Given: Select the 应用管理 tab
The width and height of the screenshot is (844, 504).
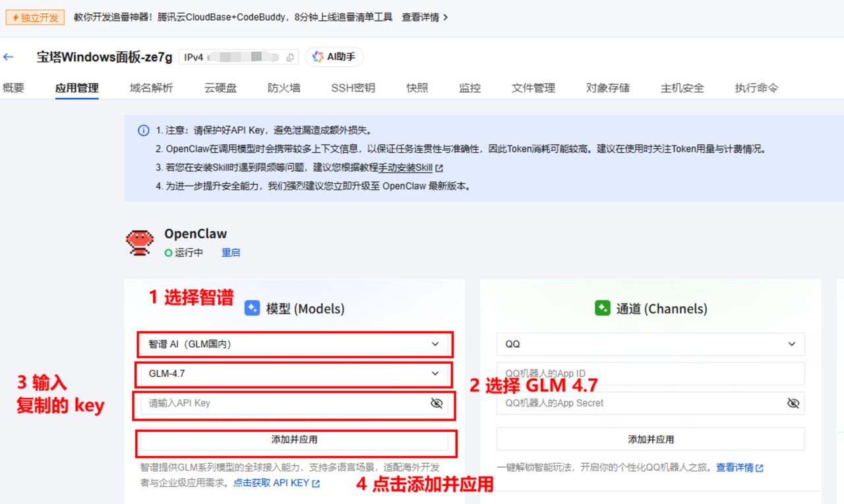Looking at the screenshot, I should [x=77, y=88].
